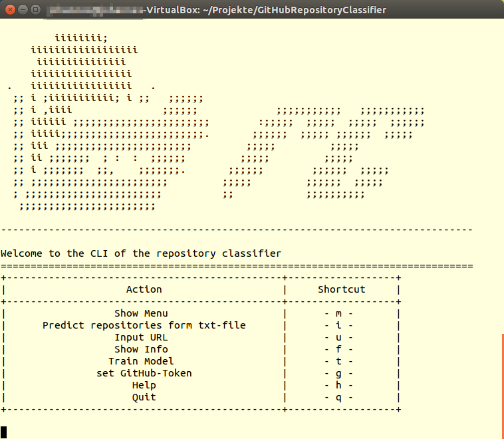504x439 pixels.
Task: Click the terminal vertical scrollbar thumb
Action: [503, 386]
